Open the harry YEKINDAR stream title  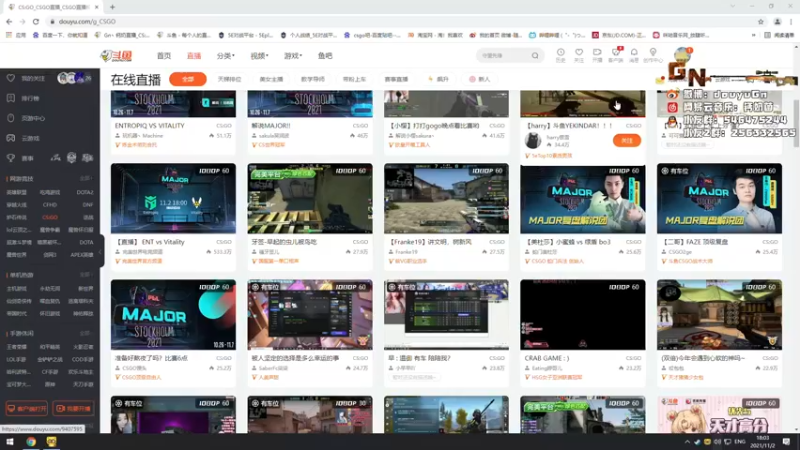(568, 126)
